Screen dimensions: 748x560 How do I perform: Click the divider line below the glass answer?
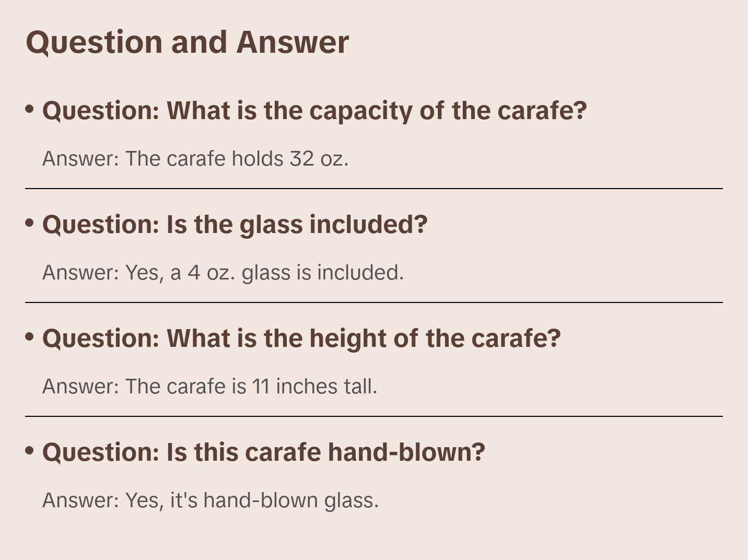373,302
